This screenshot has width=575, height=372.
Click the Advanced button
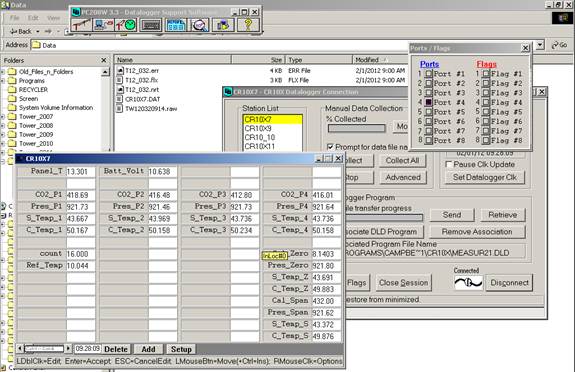point(402,178)
